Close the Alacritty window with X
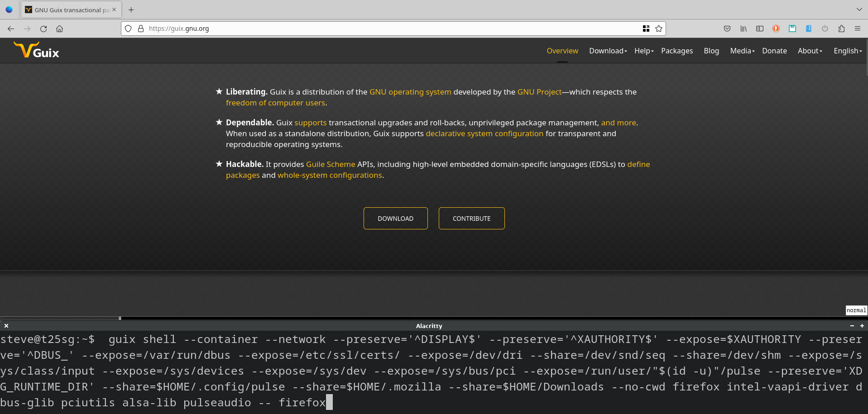The height and width of the screenshot is (414, 868). [x=6, y=326]
